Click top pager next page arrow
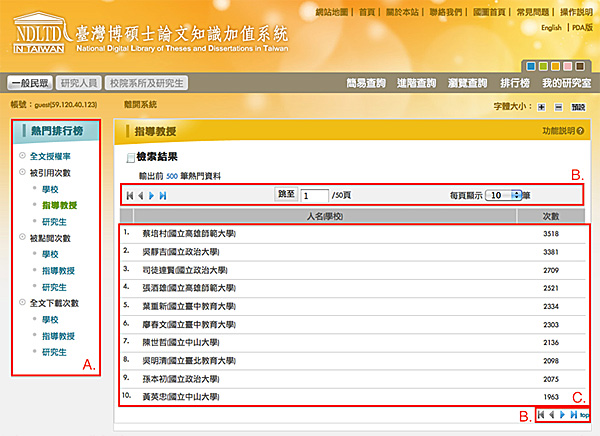 pyautogui.click(x=152, y=195)
